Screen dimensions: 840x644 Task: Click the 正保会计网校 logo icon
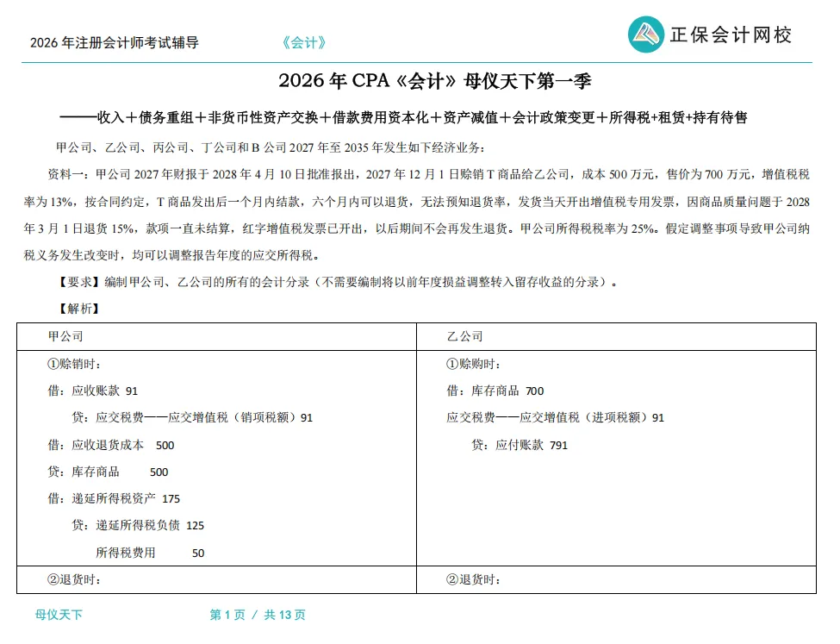click(x=646, y=34)
